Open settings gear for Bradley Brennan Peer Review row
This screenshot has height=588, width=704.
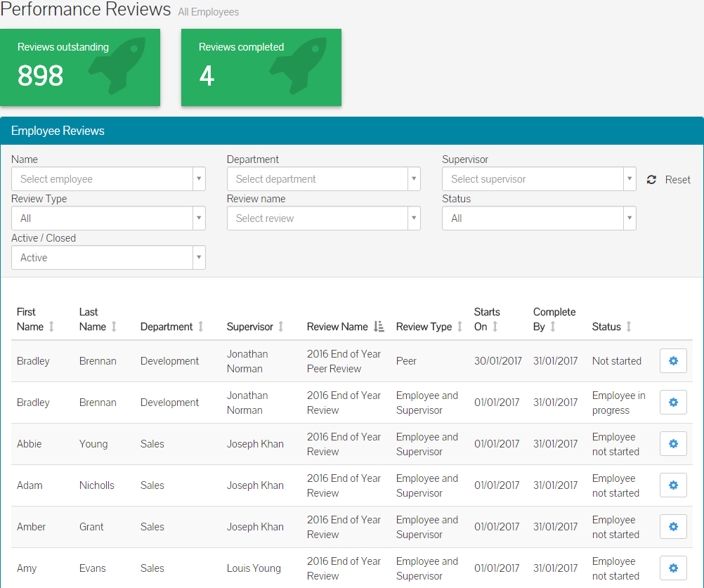[x=673, y=361]
